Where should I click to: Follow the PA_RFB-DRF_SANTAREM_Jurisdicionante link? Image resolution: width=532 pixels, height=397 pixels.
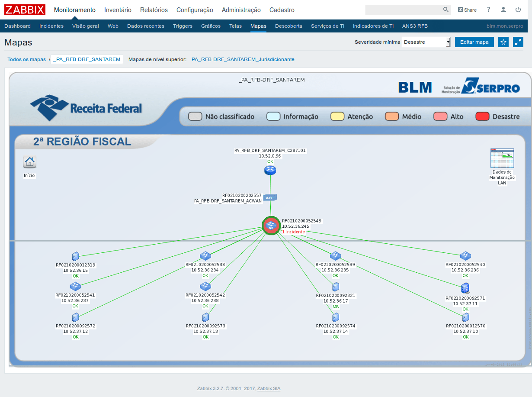243,59
